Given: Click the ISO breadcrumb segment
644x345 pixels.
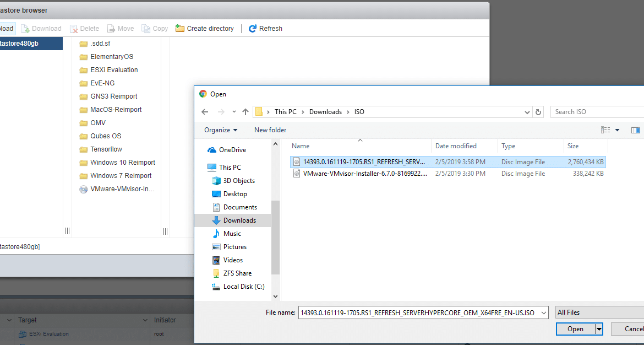Looking at the screenshot, I should pyautogui.click(x=359, y=112).
